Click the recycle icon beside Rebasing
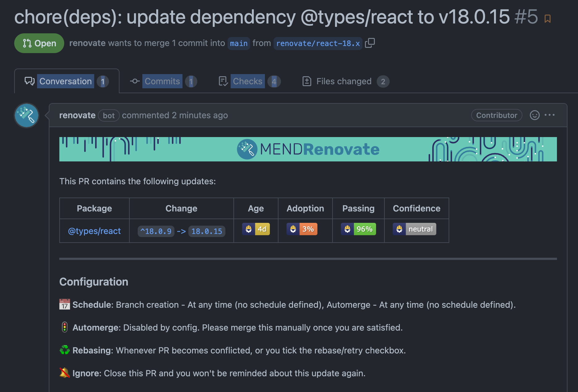 pos(65,350)
